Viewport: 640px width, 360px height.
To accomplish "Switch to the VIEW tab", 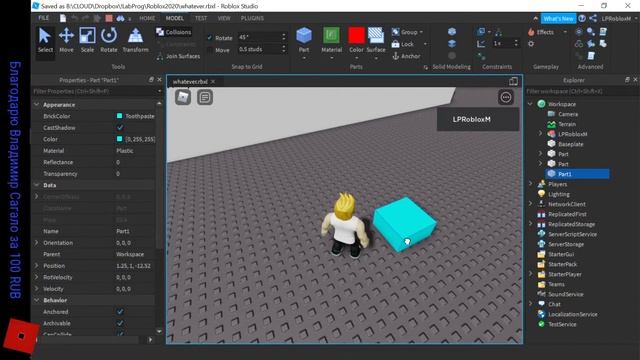I will (224, 18).
